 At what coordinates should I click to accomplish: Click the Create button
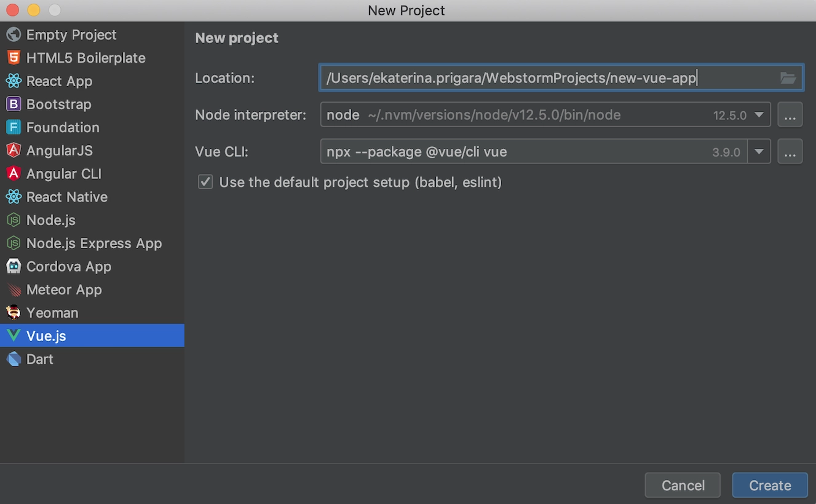click(770, 485)
